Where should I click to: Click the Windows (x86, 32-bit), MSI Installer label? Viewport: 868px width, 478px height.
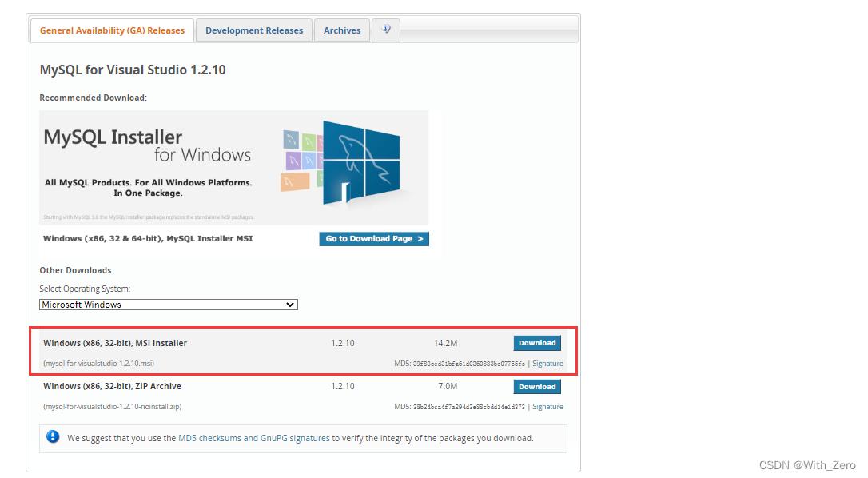pos(115,344)
